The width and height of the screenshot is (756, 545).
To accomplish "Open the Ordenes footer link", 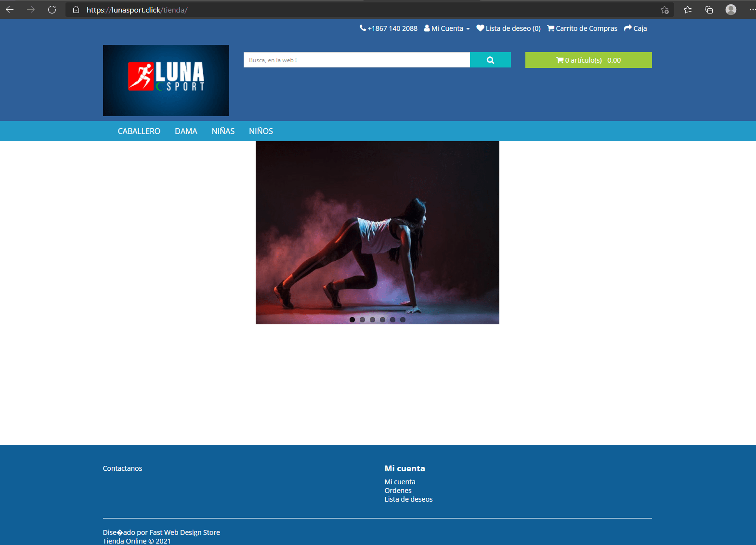I will coord(398,491).
